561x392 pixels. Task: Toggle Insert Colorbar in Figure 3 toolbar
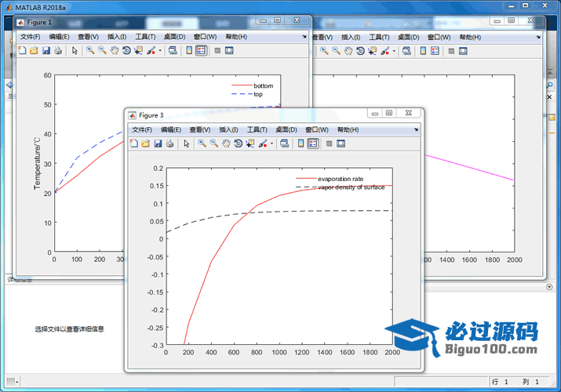point(301,143)
